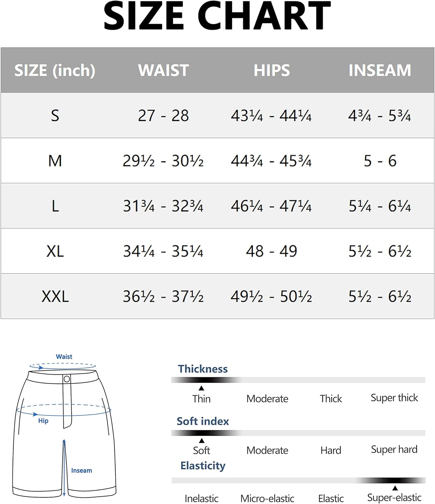Viewport: 435px width, 504px height.
Task: Select the HIPS column header
Action: click(272, 70)
